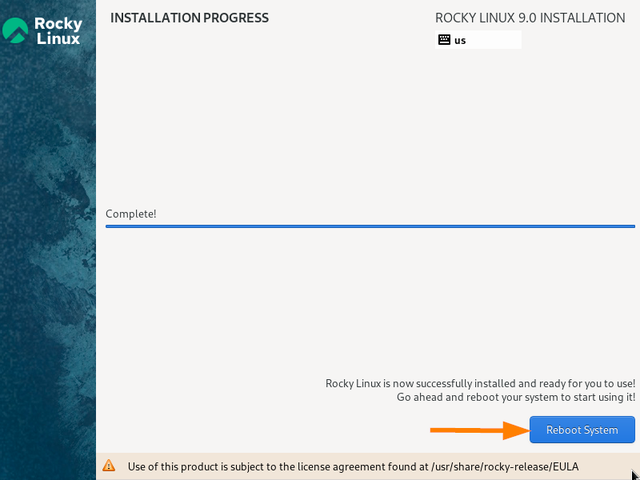Select the 'Complete!' status text
Viewport: 640px width, 480px height.
[131, 214]
